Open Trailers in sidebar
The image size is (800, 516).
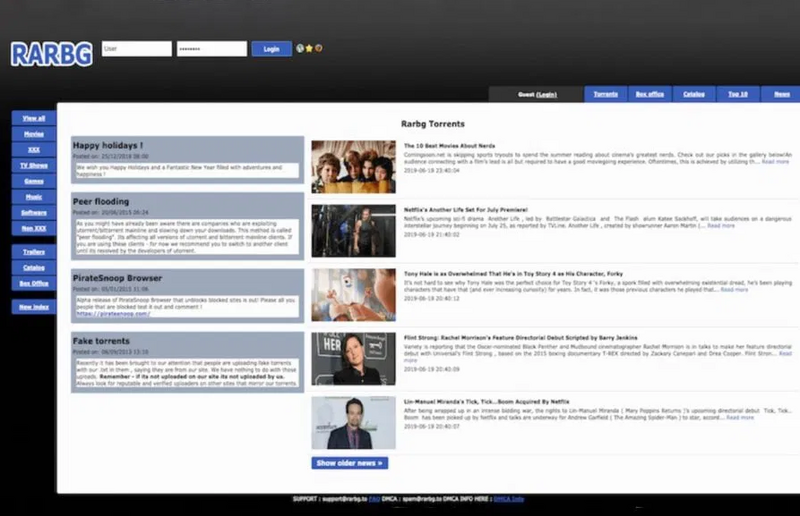(x=34, y=252)
